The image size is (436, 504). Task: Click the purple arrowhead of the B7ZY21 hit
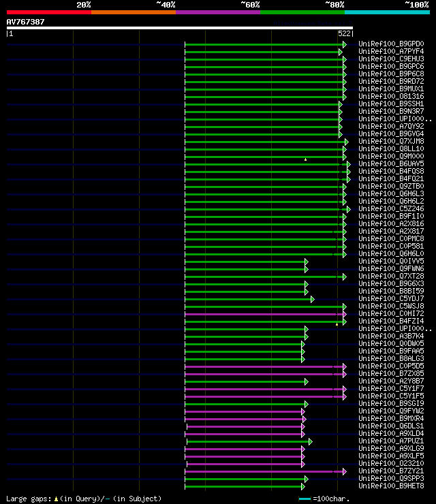pyautogui.click(x=344, y=471)
